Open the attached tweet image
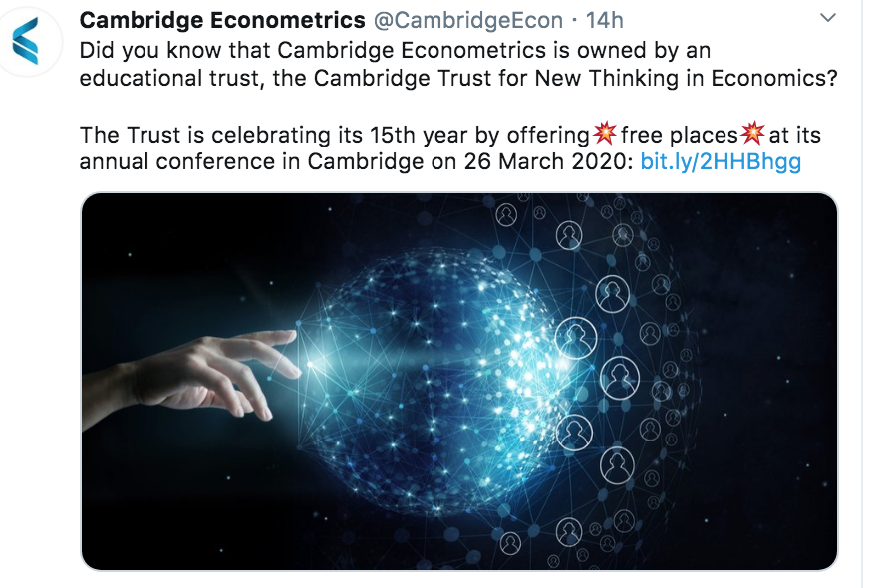Screen dimensions: 869x588 click(458, 381)
